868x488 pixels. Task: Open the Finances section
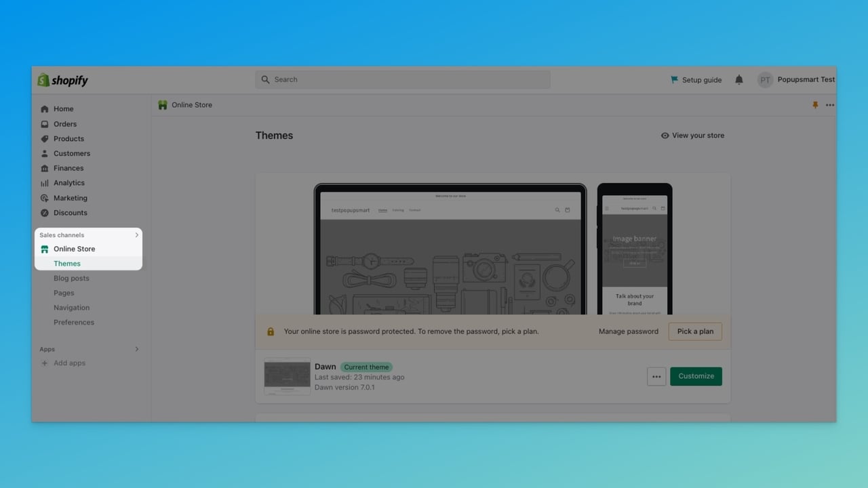click(x=44, y=167)
